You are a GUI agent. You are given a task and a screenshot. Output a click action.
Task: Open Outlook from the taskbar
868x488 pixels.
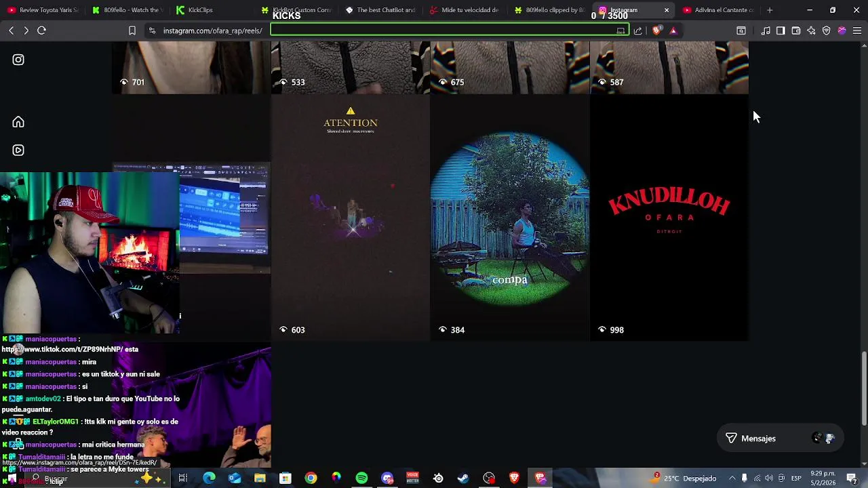coord(234,479)
